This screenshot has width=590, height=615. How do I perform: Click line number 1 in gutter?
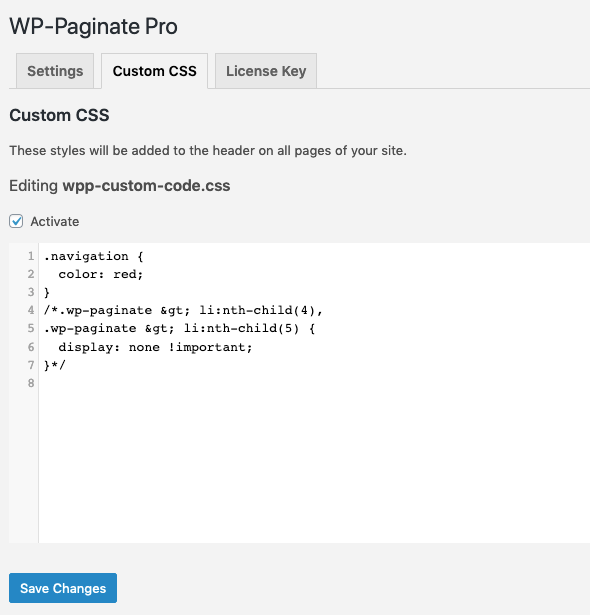pyautogui.click(x=31, y=256)
